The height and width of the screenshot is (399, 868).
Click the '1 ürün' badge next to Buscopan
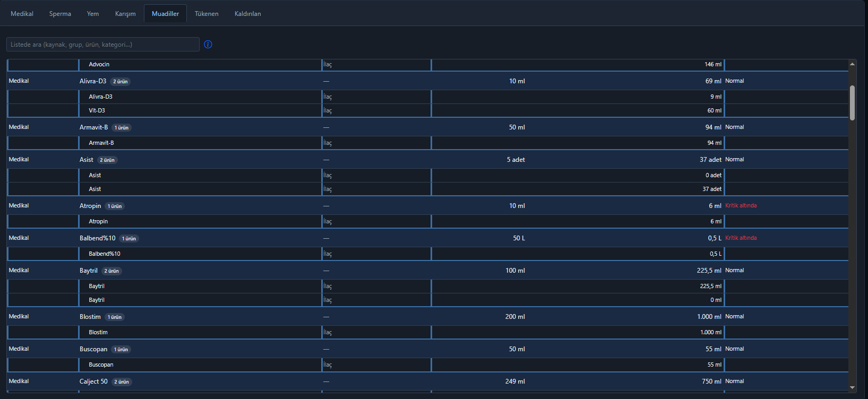[121, 350]
